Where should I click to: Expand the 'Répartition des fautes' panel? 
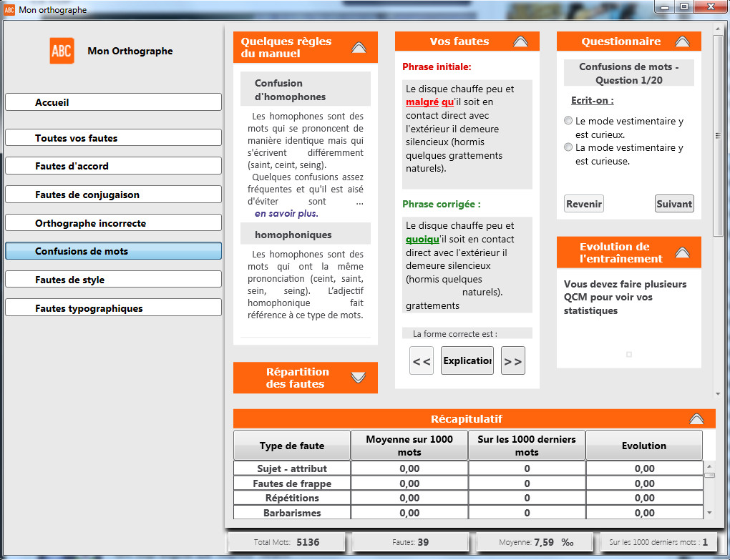click(359, 377)
